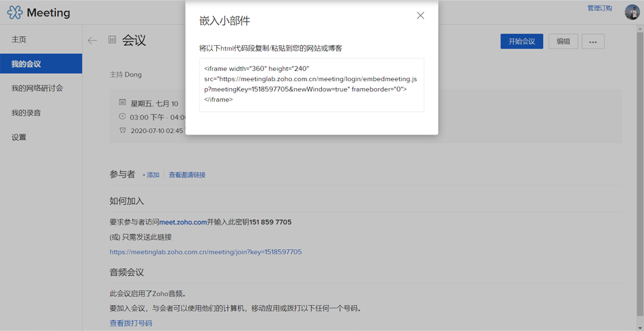Click the alarm reminder icon
The width and height of the screenshot is (644, 331).
tap(123, 130)
